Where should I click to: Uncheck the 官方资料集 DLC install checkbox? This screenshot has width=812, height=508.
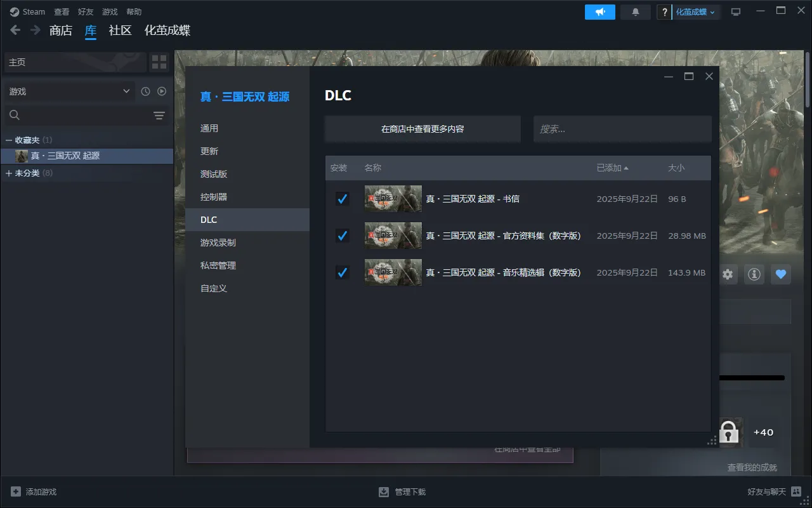point(342,236)
